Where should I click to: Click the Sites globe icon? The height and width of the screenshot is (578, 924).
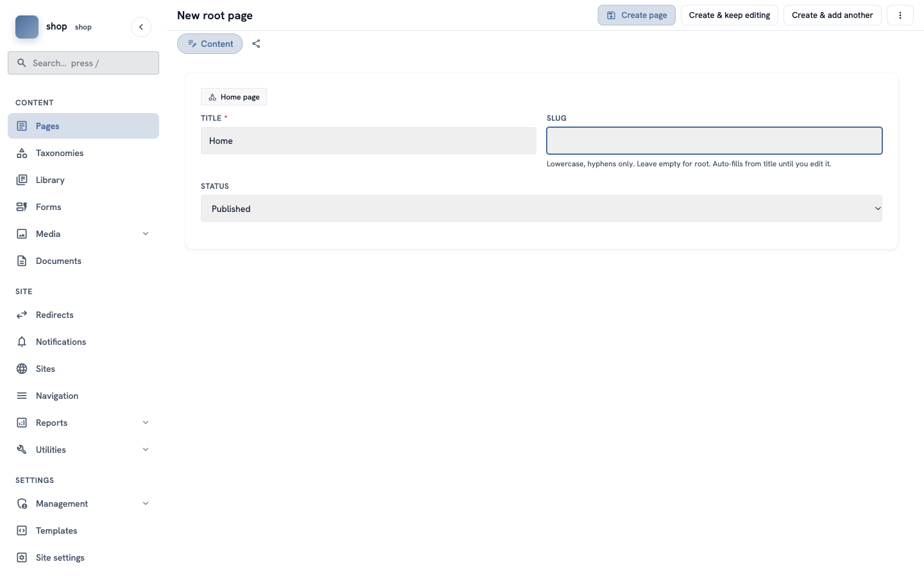tap(22, 369)
